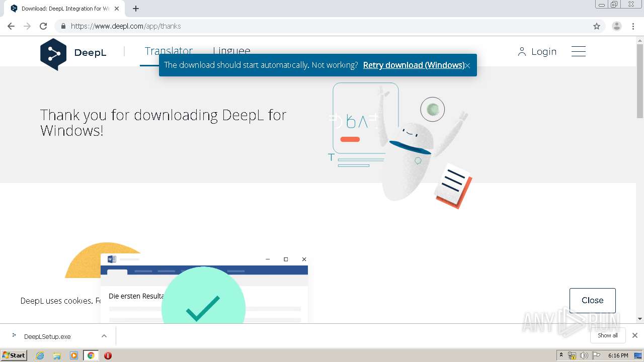
Task: Go back with browser back arrow
Action: click(11, 26)
